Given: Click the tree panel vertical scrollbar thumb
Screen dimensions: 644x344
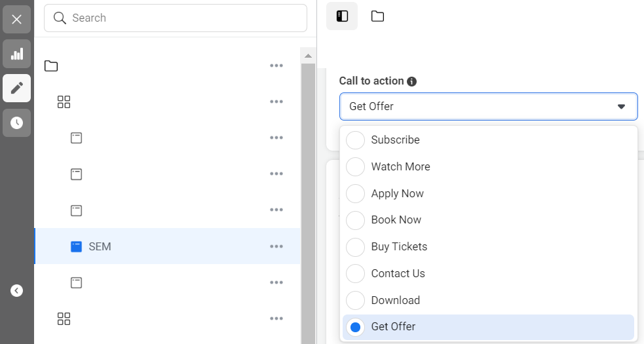Looking at the screenshot, I should [x=308, y=203].
